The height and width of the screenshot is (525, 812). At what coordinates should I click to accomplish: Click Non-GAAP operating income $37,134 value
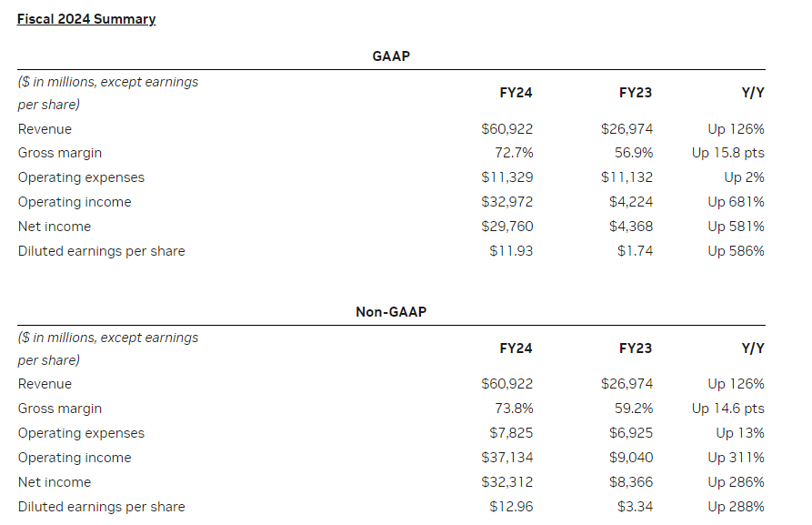(506, 458)
